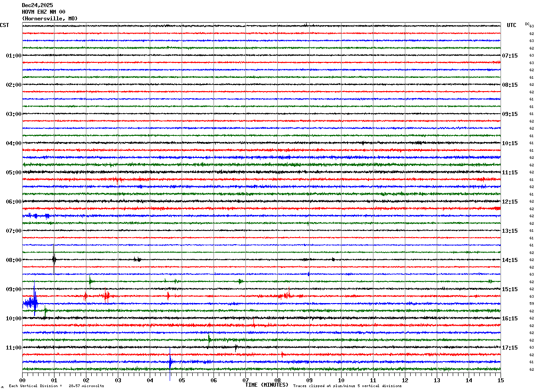Click the 17:15 UTC time label
536x392 pixels.
coord(510,348)
